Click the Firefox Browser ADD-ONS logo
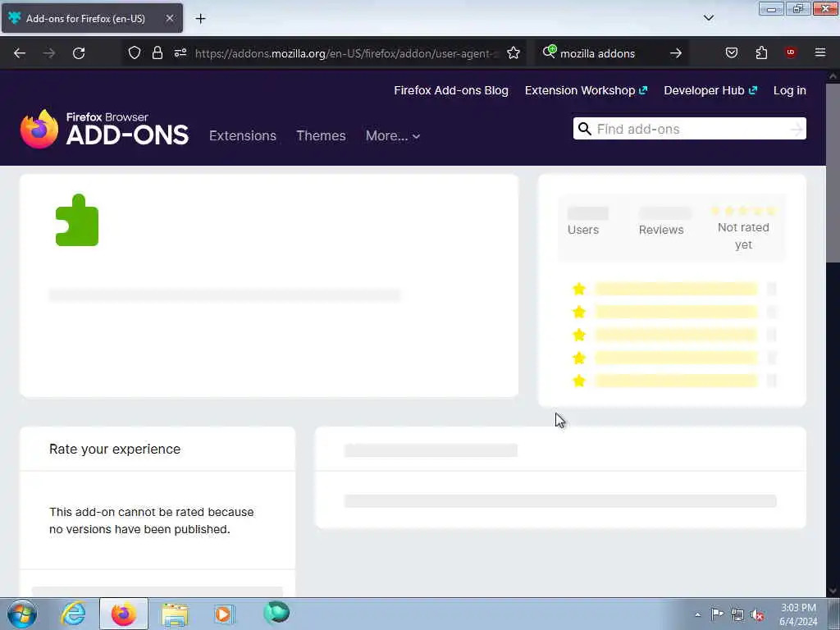The height and width of the screenshot is (630, 840). tap(104, 129)
